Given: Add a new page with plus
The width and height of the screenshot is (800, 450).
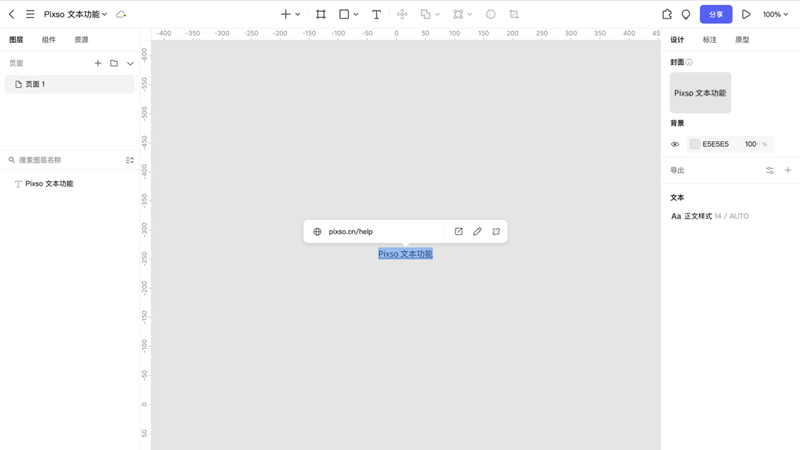Looking at the screenshot, I should tap(98, 63).
